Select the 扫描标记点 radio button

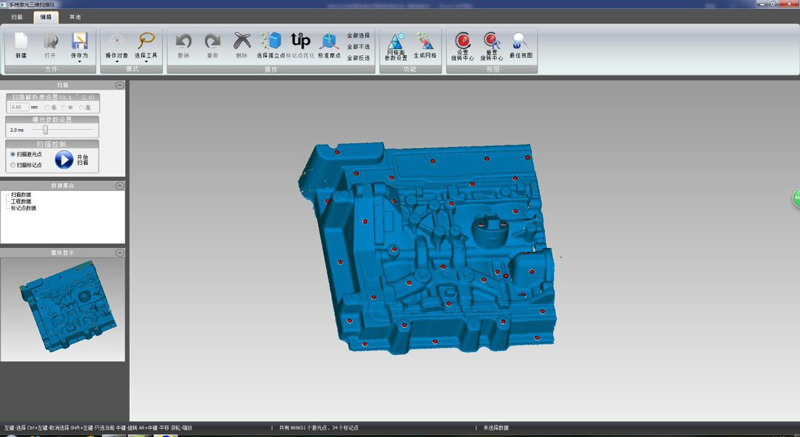12,165
